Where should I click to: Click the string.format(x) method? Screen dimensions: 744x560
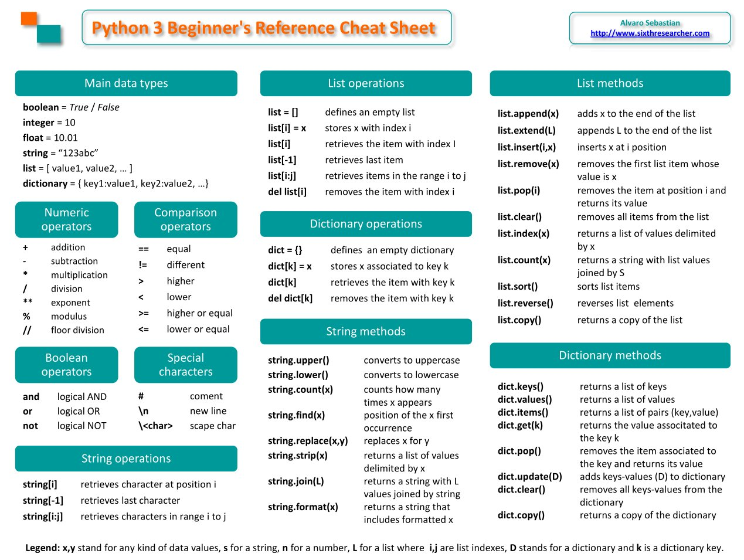[x=303, y=507]
